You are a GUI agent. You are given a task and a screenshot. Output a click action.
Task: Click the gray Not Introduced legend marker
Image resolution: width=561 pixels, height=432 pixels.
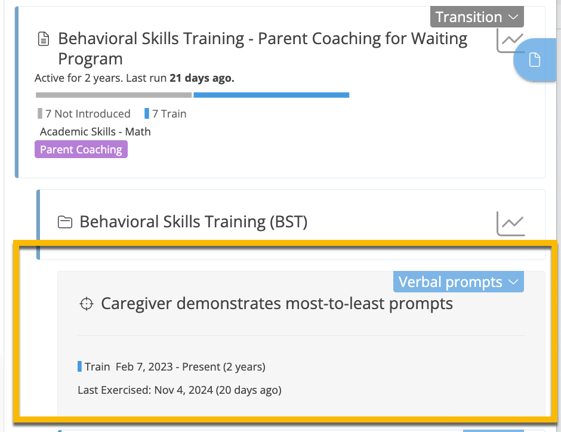[x=40, y=113]
